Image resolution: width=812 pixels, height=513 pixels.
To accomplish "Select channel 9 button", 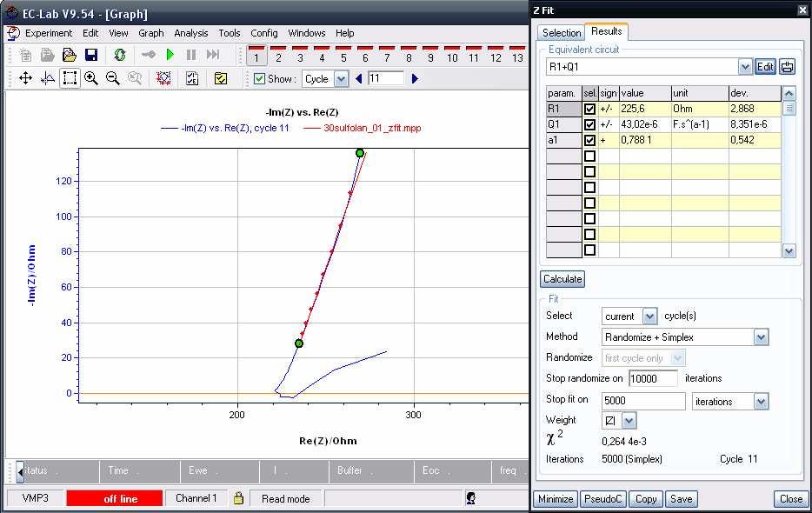I will [430, 56].
